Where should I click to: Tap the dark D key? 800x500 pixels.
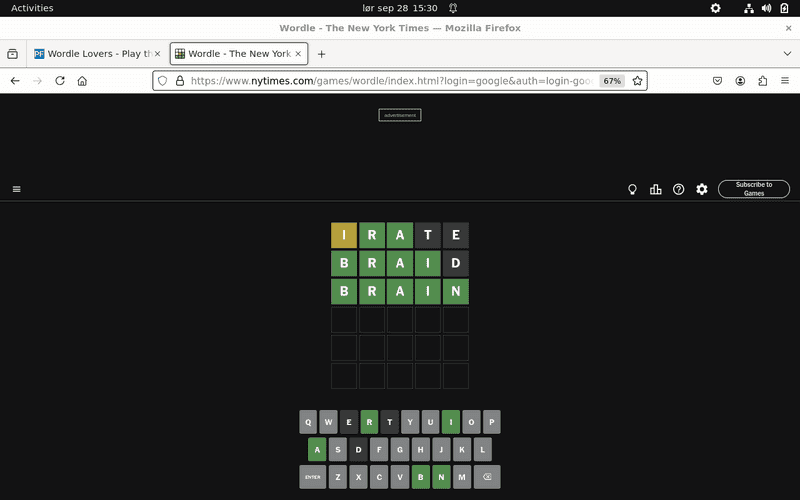click(359, 449)
